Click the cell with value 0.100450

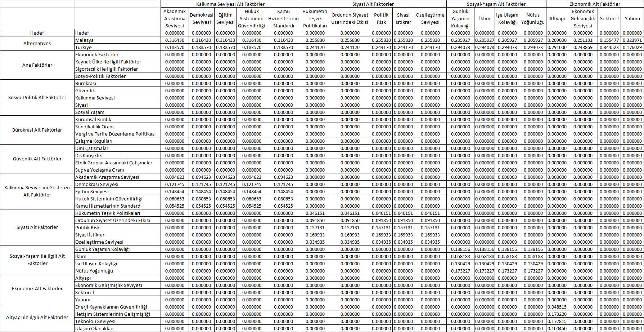[557, 328]
